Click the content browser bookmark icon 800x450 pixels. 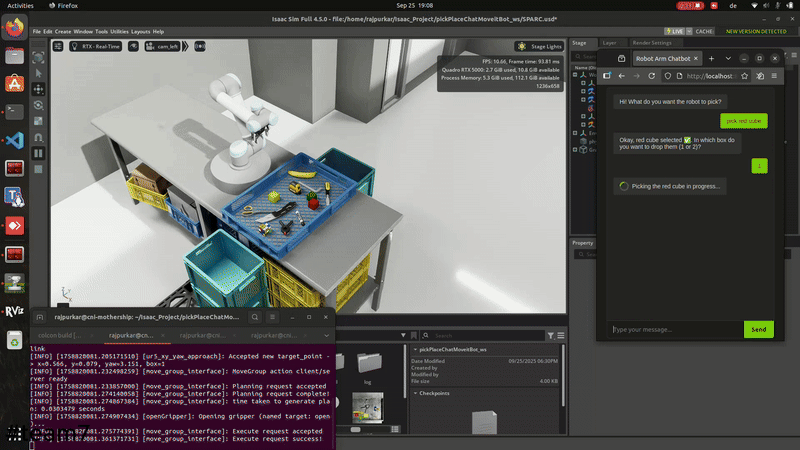pos(414,336)
